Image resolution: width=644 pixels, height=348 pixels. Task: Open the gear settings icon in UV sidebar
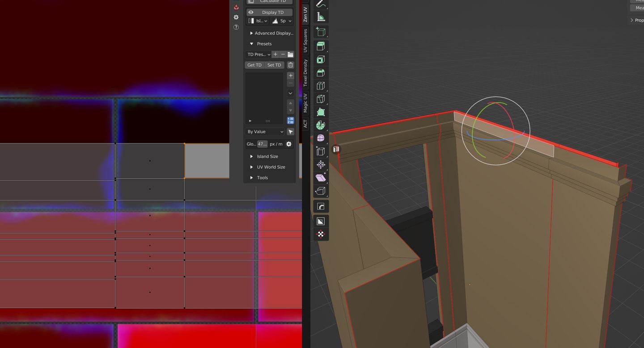click(236, 17)
